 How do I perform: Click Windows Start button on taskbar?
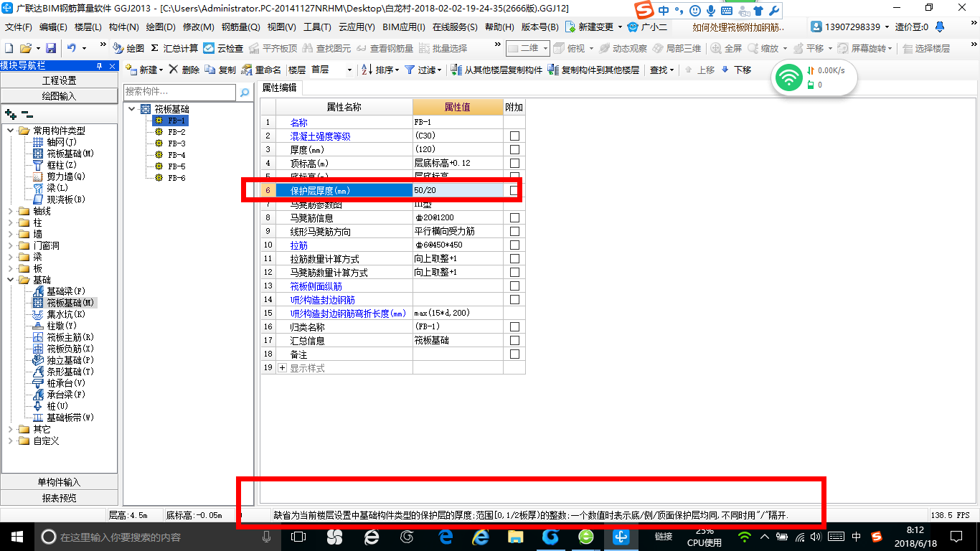[16, 537]
